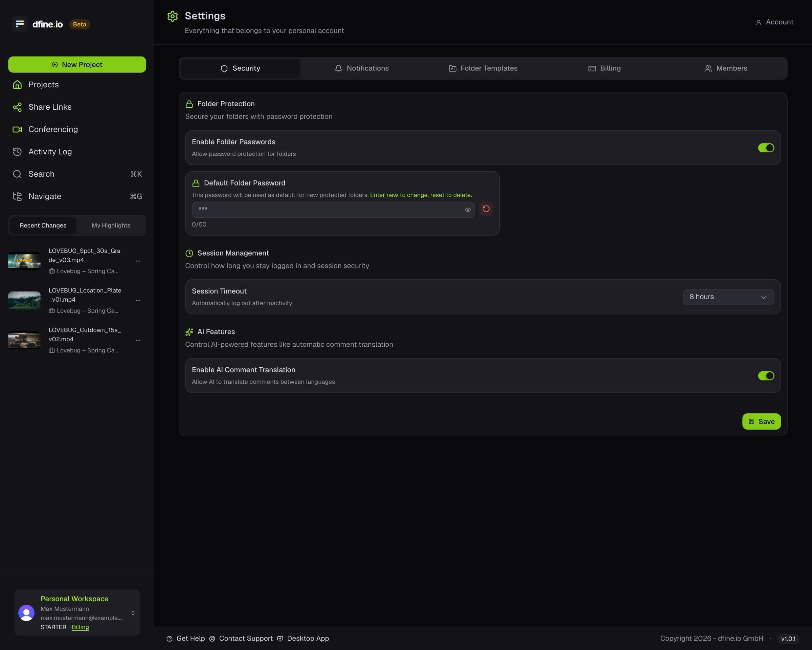This screenshot has width=812, height=650.
Task: Open Billing link in workspace card
Action: pos(80,627)
